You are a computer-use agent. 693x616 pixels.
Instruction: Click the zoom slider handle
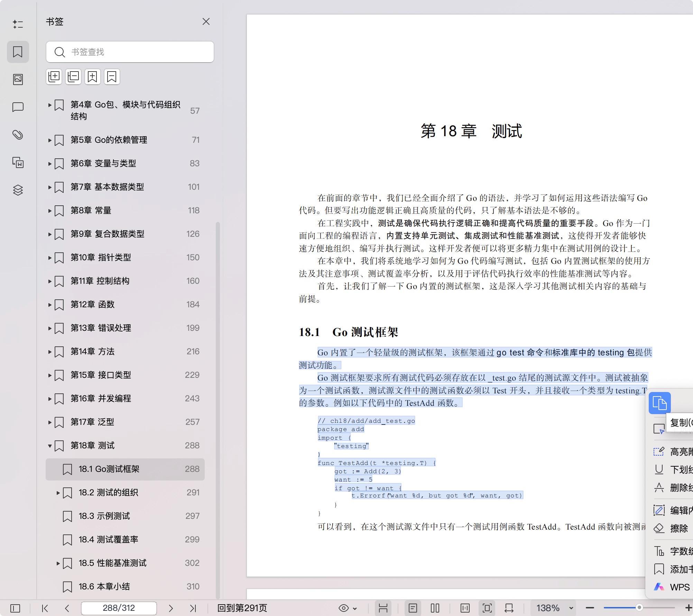point(639,607)
